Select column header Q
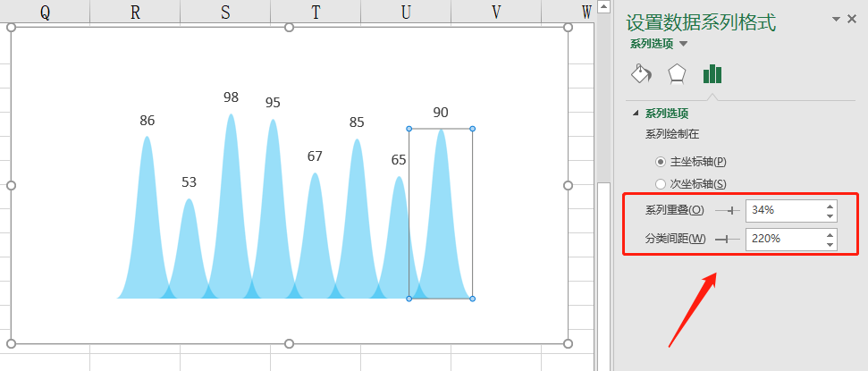 coord(45,13)
